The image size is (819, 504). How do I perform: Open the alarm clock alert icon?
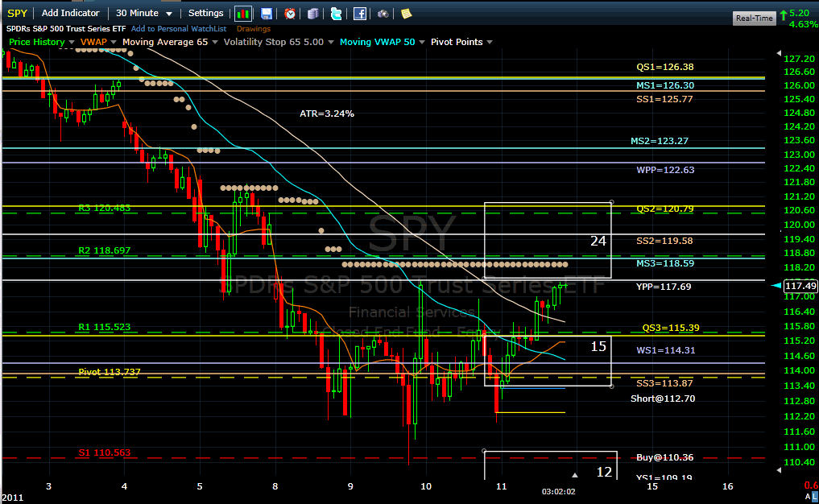290,14
